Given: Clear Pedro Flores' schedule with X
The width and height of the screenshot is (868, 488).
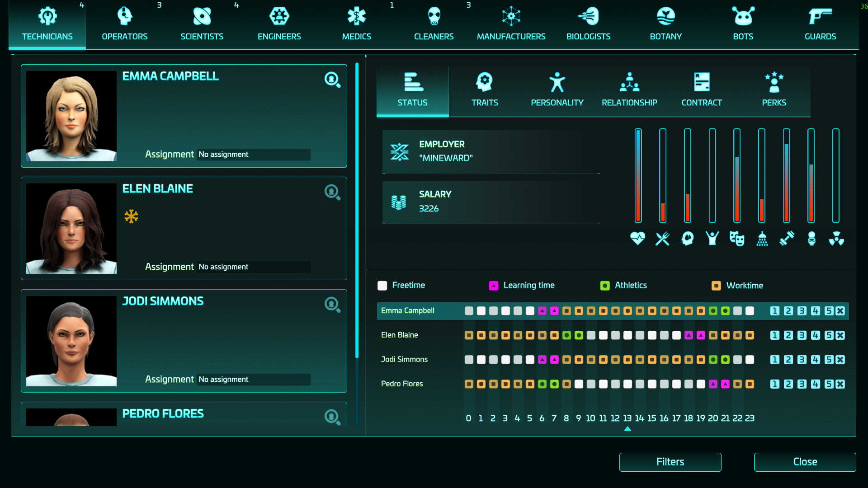Looking at the screenshot, I should click(840, 384).
